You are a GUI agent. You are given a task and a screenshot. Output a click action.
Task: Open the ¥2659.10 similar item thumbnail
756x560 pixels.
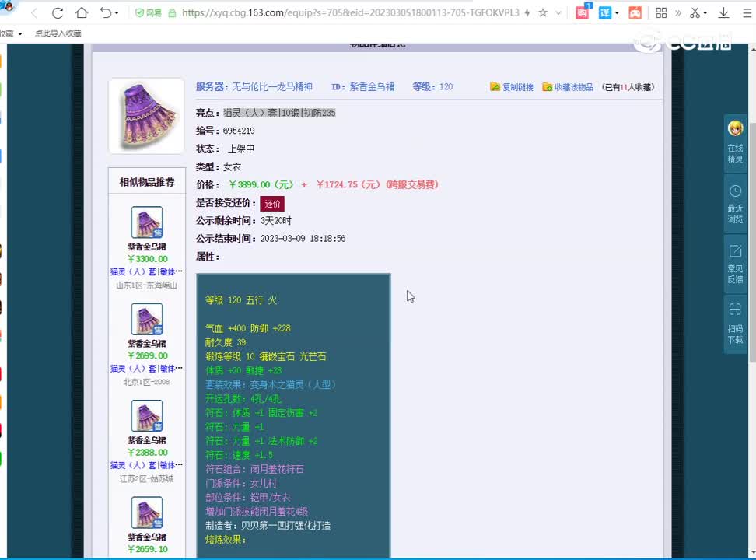point(146,513)
